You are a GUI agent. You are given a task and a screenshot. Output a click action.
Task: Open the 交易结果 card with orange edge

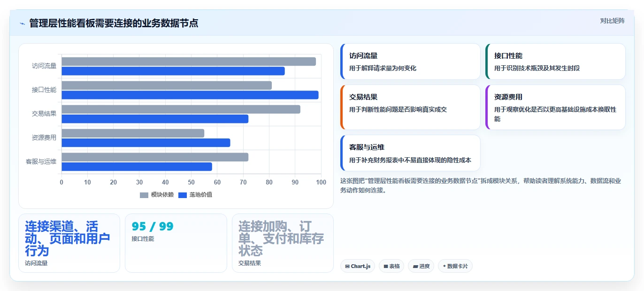[410, 107]
